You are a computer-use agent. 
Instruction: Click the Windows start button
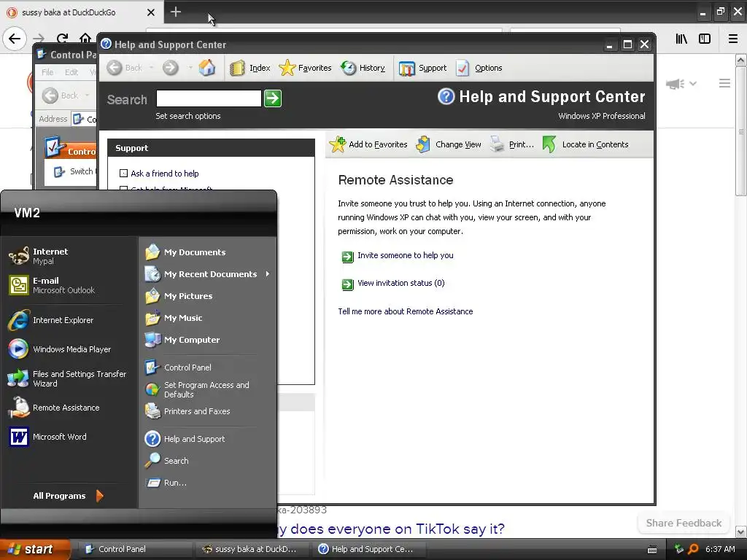pyautogui.click(x=35, y=549)
